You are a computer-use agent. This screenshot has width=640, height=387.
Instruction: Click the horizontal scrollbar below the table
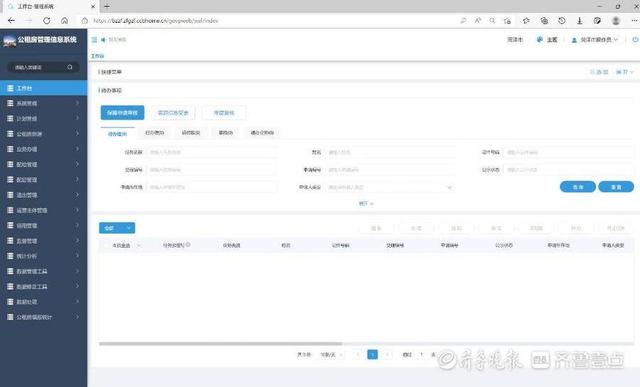220,344
